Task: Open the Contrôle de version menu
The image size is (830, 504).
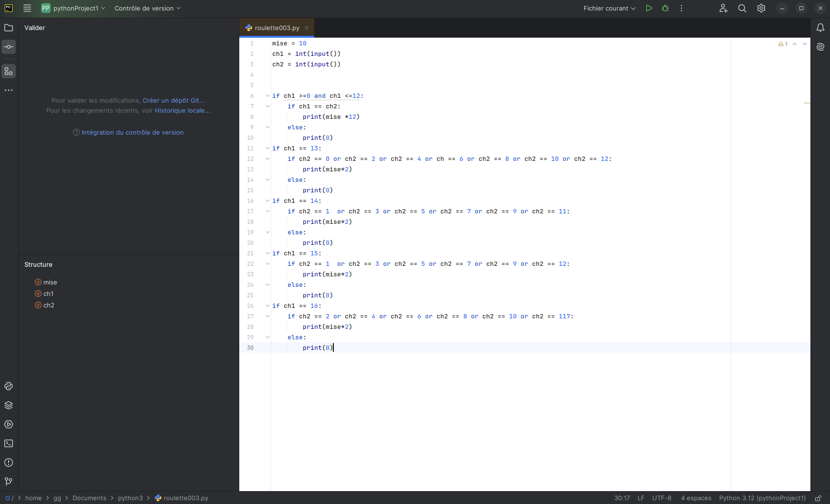Action: [148, 8]
